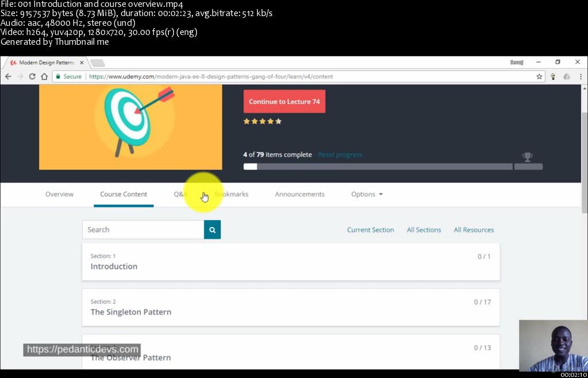Click the browser profile name button
The image size is (588, 378).
point(516,62)
